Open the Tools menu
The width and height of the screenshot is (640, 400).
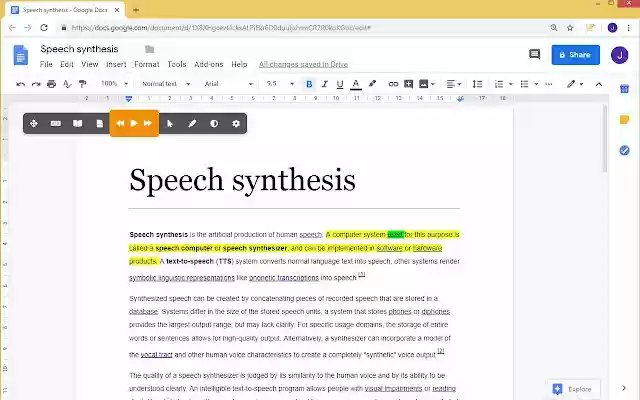(x=177, y=64)
